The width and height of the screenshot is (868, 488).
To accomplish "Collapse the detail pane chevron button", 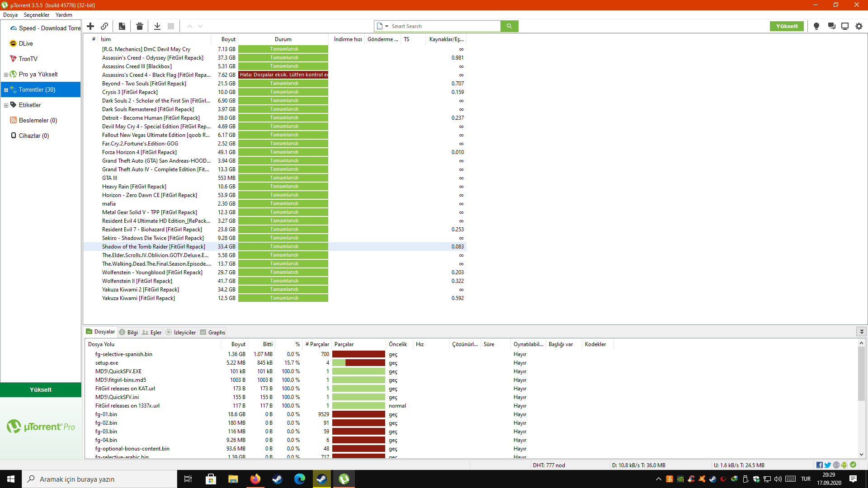I will [x=861, y=332].
